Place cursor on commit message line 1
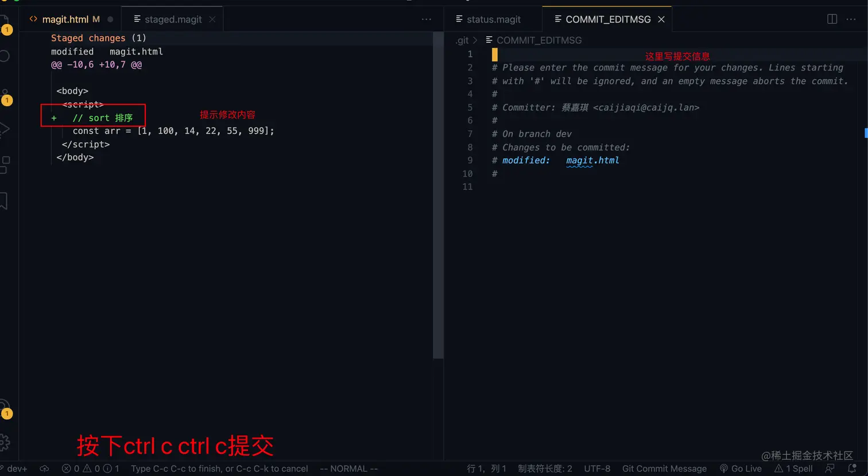The width and height of the screenshot is (868, 476). pyautogui.click(x=675, y=55)
